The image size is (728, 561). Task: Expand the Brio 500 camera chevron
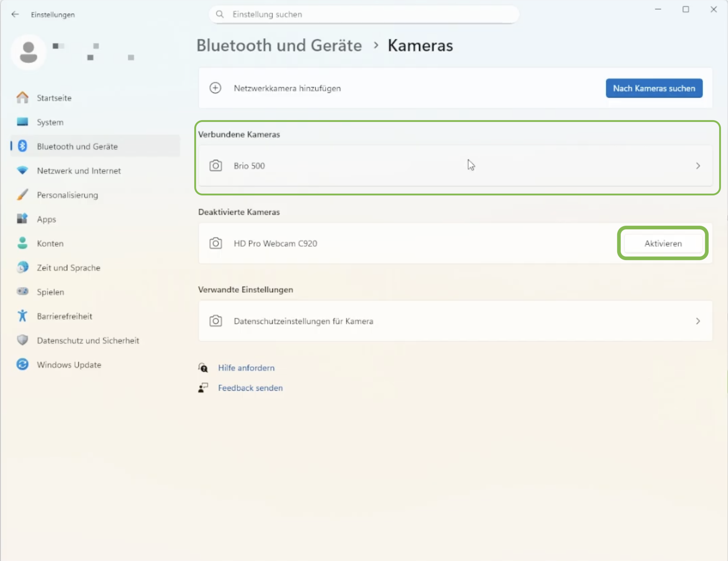(698, 166)
